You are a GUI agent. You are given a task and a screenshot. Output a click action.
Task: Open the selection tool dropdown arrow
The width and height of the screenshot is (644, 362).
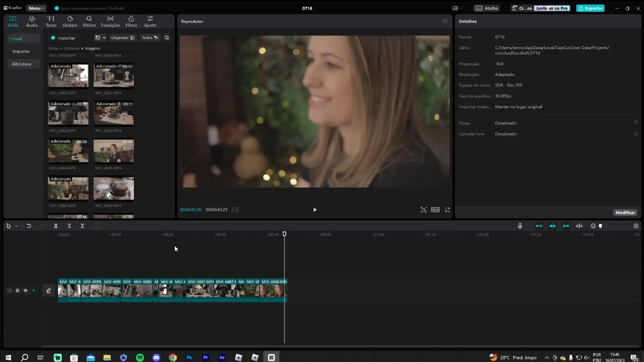click(16, 226)
